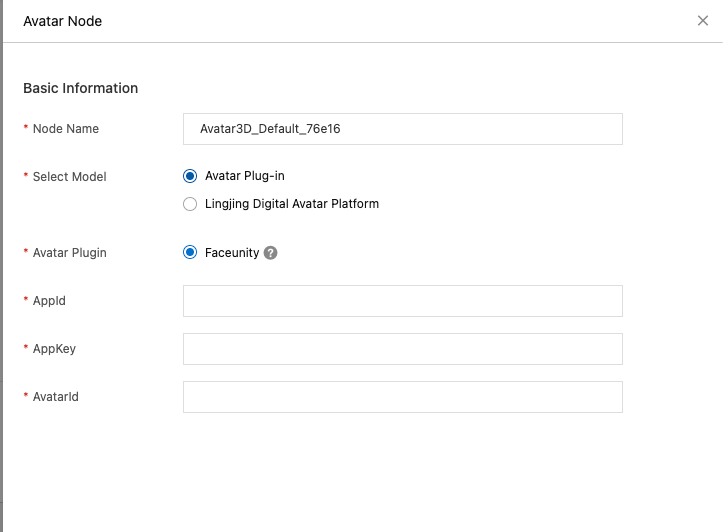Image resolution: width=723 pixels, height=532 pixels.
Task: Select the Faceunity radio button
Action: (190, 253)
